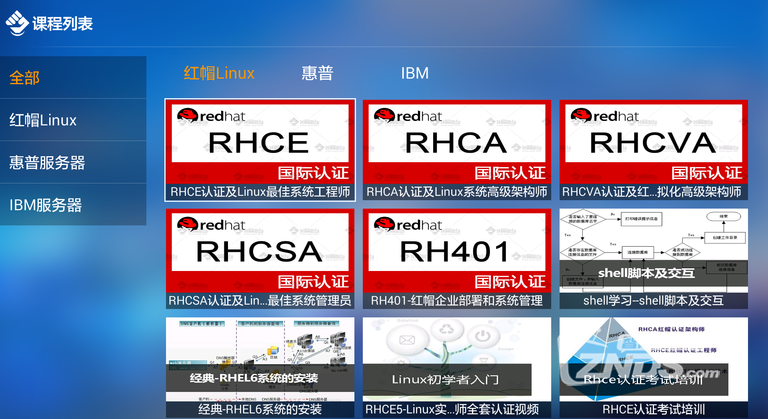Screen dimensions: 768x419
Task: Open the Linux初学者入门 thumbnail
Action: pyautogui.click(x=457, y=359)
